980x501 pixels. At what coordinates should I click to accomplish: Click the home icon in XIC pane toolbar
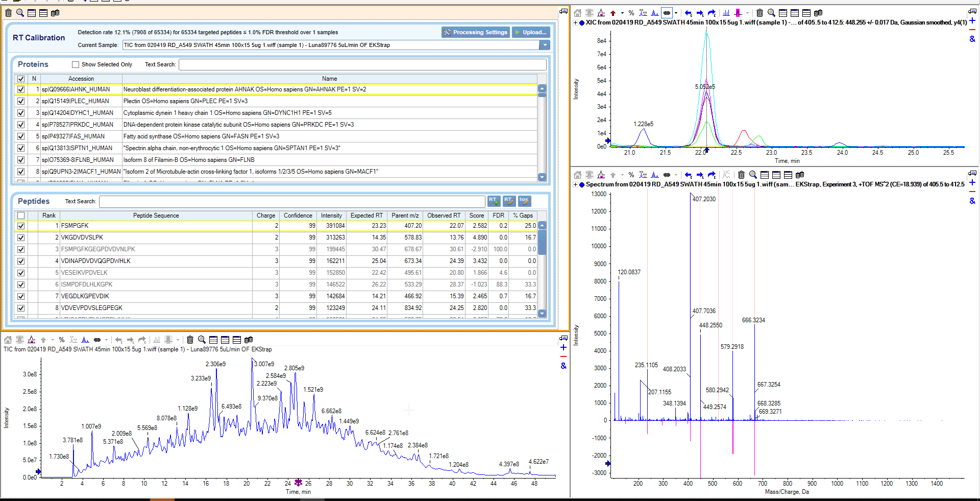577,13
